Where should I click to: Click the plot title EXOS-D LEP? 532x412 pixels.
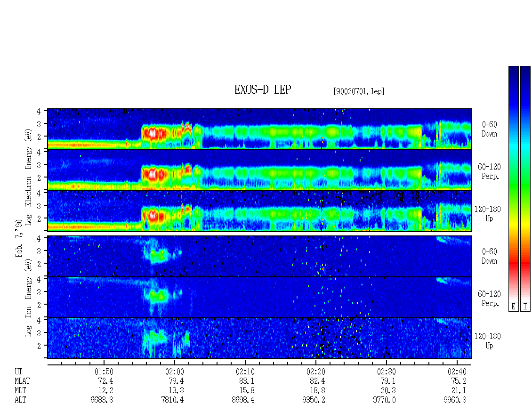pyautogui.click(x=263, y=89)
